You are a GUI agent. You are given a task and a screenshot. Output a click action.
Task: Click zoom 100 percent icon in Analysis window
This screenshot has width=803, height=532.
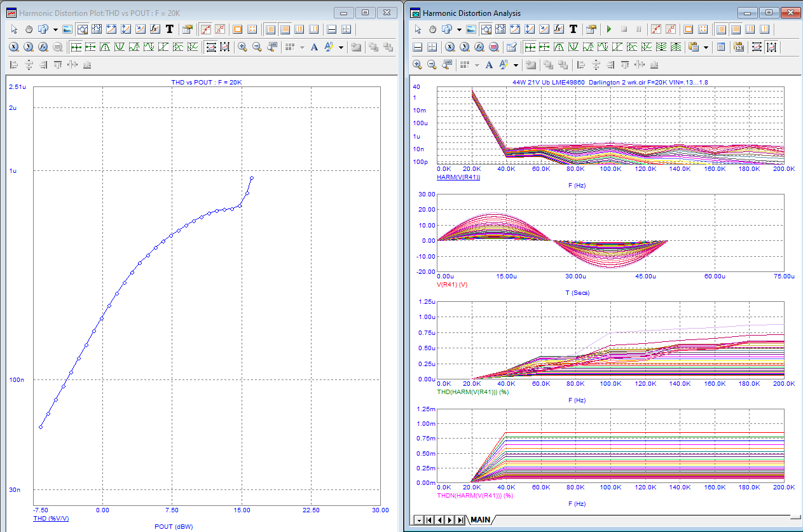447,64
